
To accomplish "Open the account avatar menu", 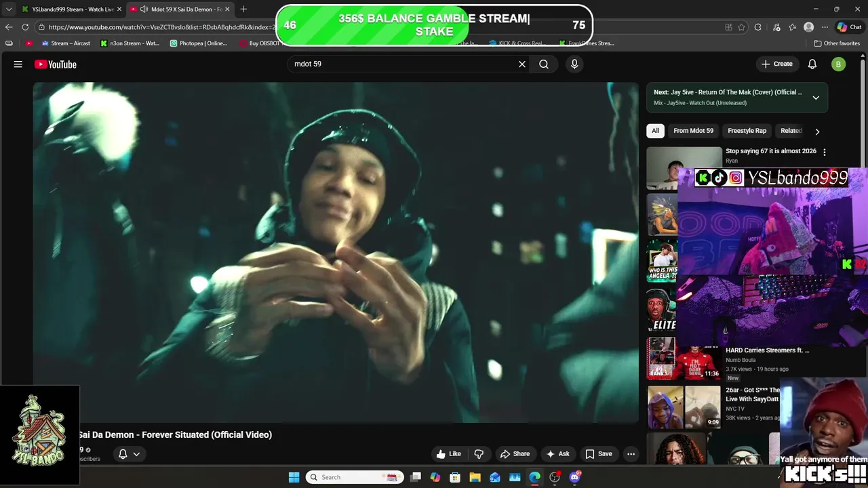I will (839, 64).
